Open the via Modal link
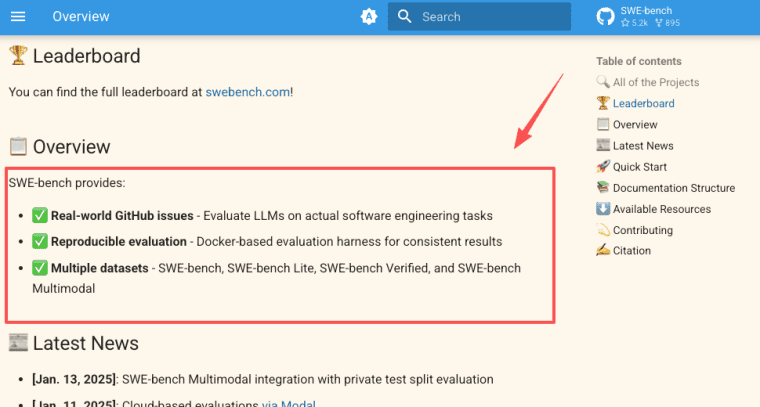This screenshot has height=407, width=760. coord(289,403)
